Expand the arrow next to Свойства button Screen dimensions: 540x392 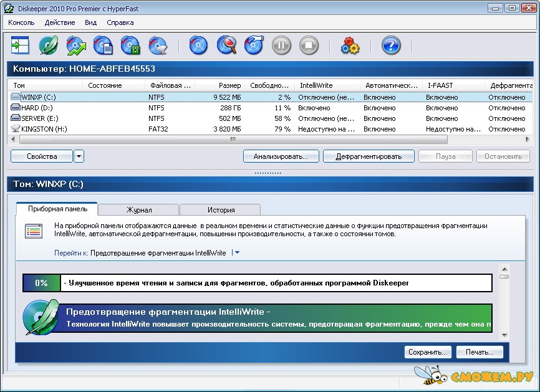click(79, 156)
